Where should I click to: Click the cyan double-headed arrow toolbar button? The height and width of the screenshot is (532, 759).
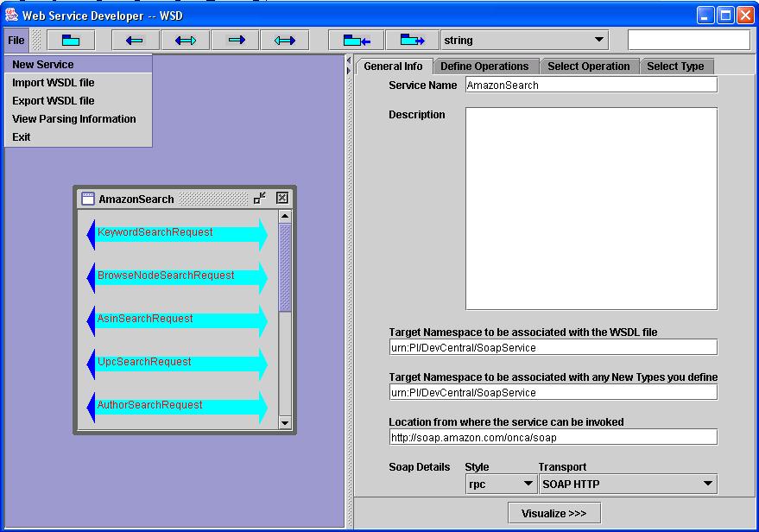tap(285, 41)
